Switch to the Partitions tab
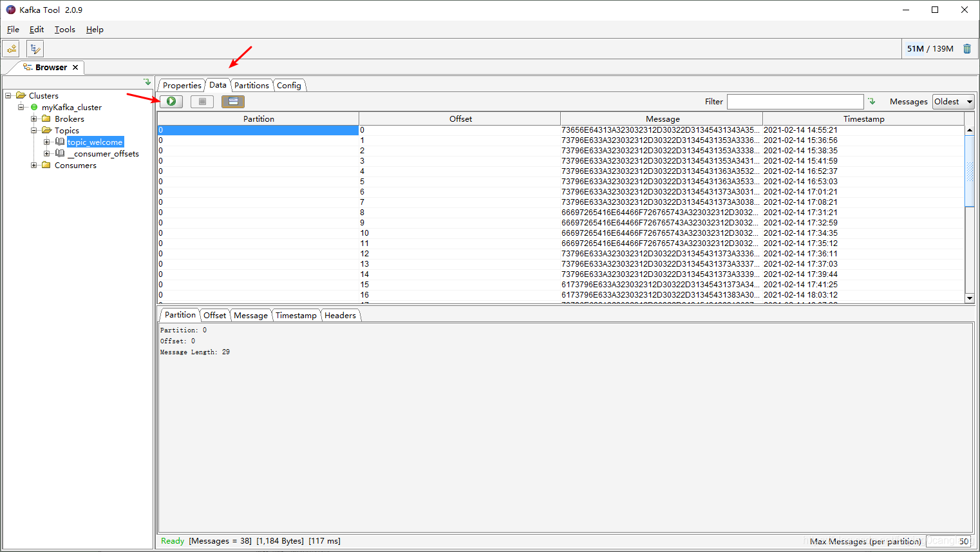This screenshot has width=980, height=552. coord(252,84)
